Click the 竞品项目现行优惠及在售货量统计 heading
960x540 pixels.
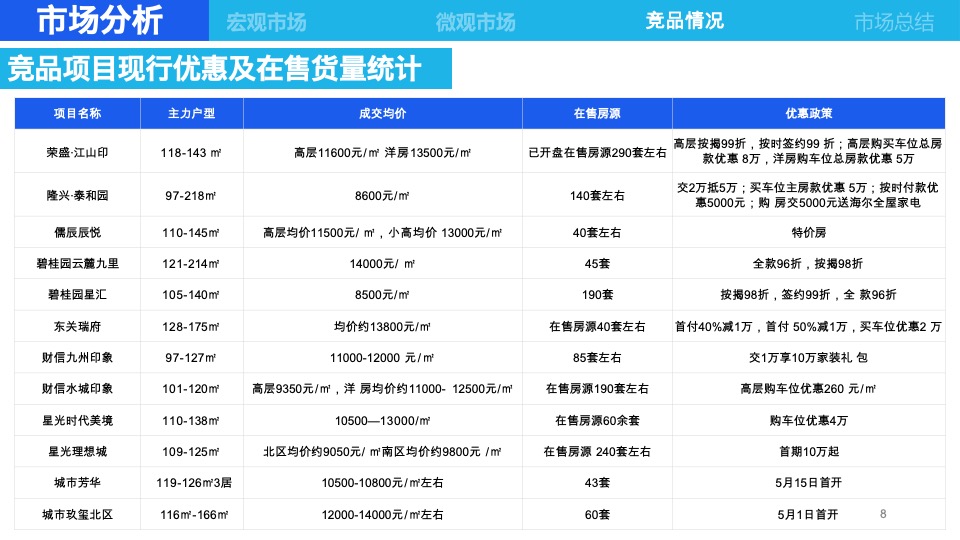214,69
